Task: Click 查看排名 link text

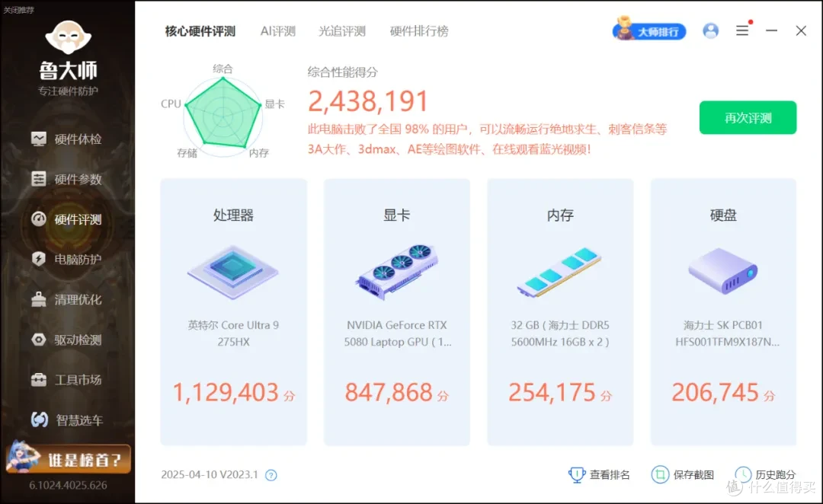Action: click(x=610, y=474)
